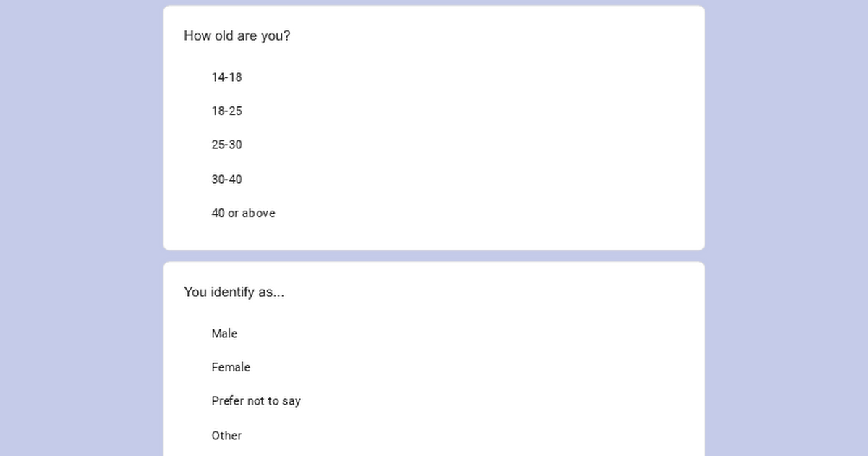The width and height of the screenshot is (868, 456).
Task: Decline to state gender identity
Action: 256,401
